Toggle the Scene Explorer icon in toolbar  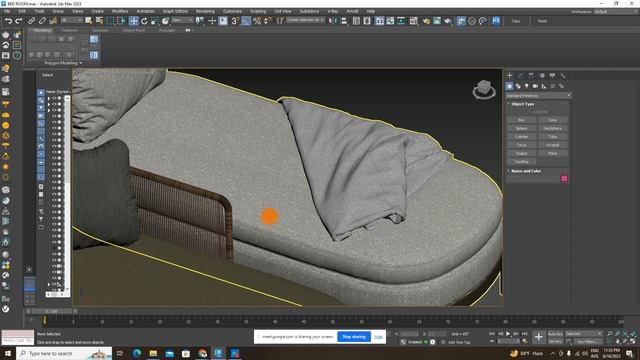[356, 21]
